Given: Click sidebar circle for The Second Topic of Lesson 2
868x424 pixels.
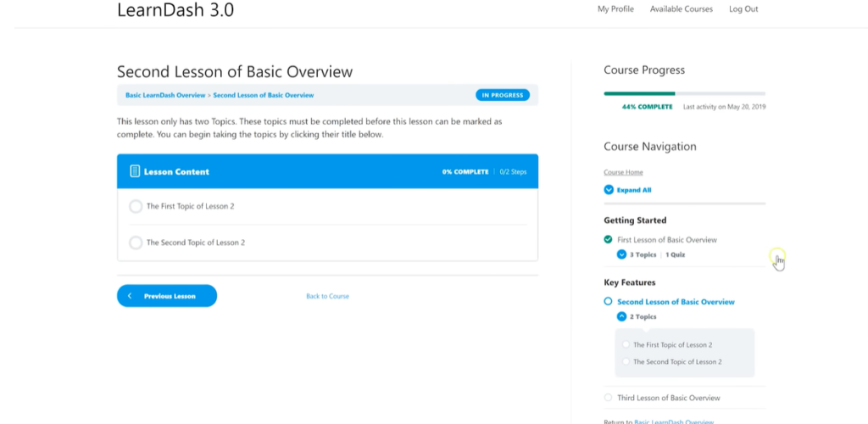Looking at the screenshot, I should point(626,361).
